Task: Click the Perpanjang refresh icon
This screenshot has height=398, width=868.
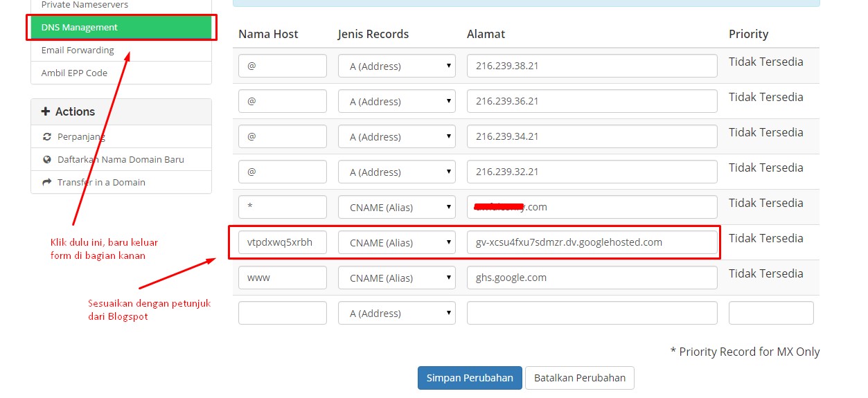Action: tap(47, 137)
